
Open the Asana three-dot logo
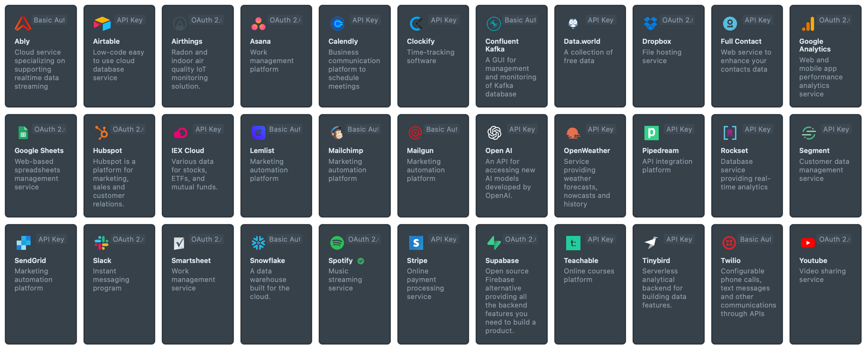coord(258,24)
